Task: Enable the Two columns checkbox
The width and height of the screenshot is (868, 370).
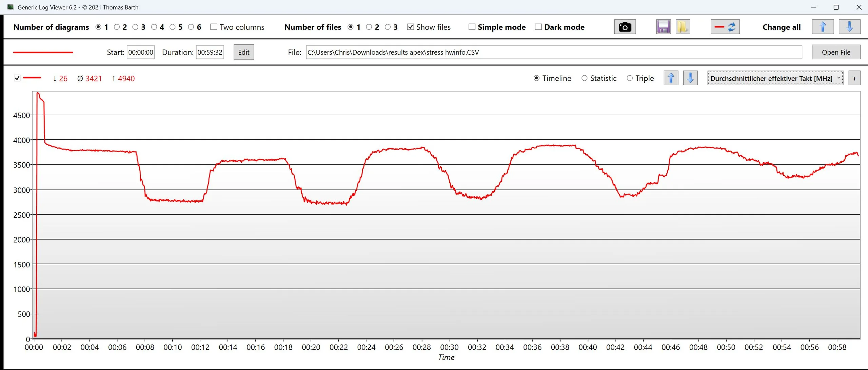Action: 214,27
